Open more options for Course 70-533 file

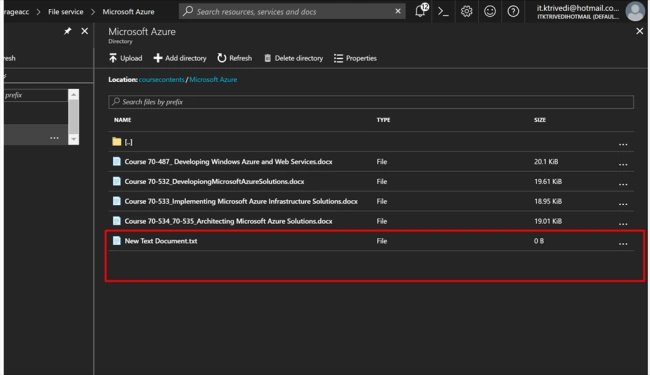coord(623,203)
